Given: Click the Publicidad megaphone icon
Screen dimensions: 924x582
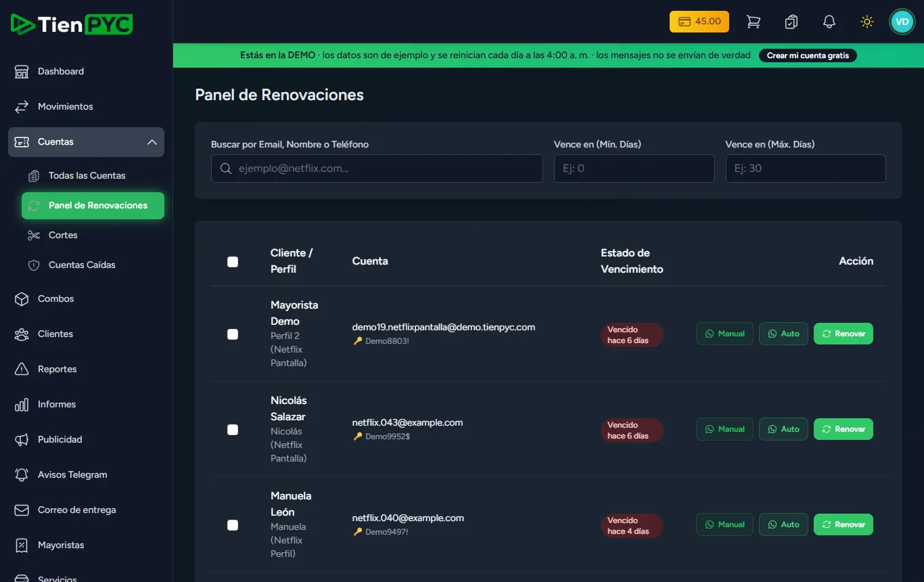Looking at the screenshot, I should tap(22, 439).
